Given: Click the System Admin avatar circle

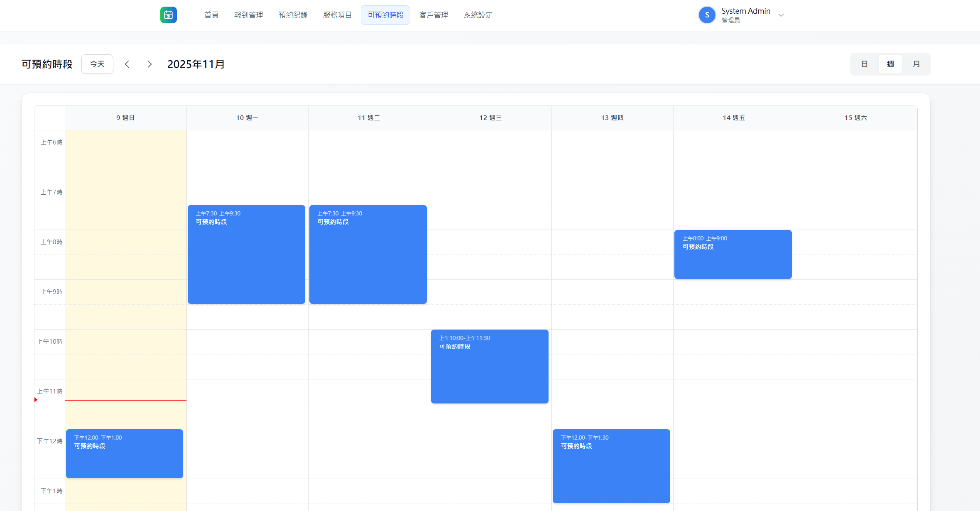Looking at the screenshot, I should coord(707,15).
